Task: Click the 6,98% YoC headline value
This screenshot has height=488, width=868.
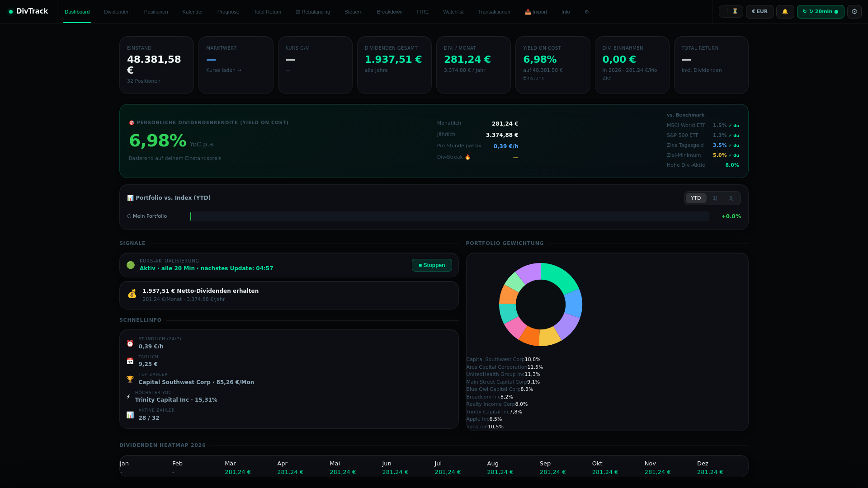Action: tap(158, 141)
